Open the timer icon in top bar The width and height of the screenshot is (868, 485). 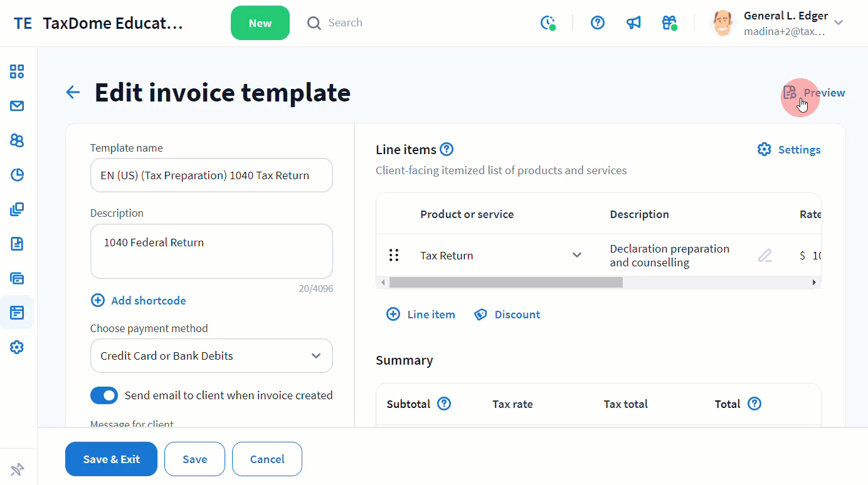tap(548, 23)
